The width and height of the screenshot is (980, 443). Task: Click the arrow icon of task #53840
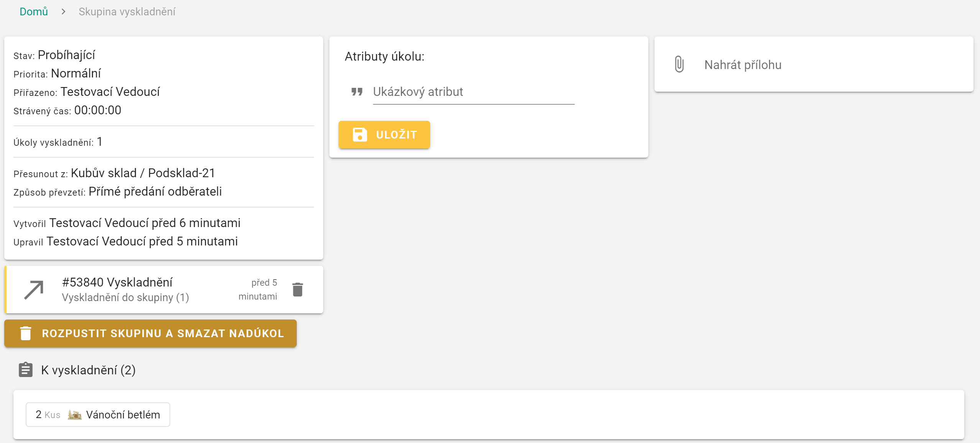(34, 290)
